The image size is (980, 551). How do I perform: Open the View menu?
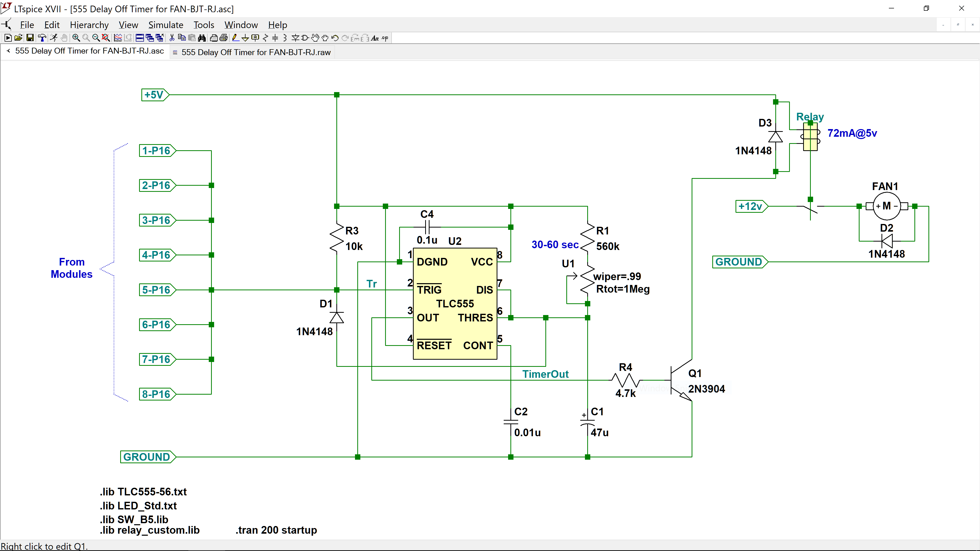click(128, 25)
